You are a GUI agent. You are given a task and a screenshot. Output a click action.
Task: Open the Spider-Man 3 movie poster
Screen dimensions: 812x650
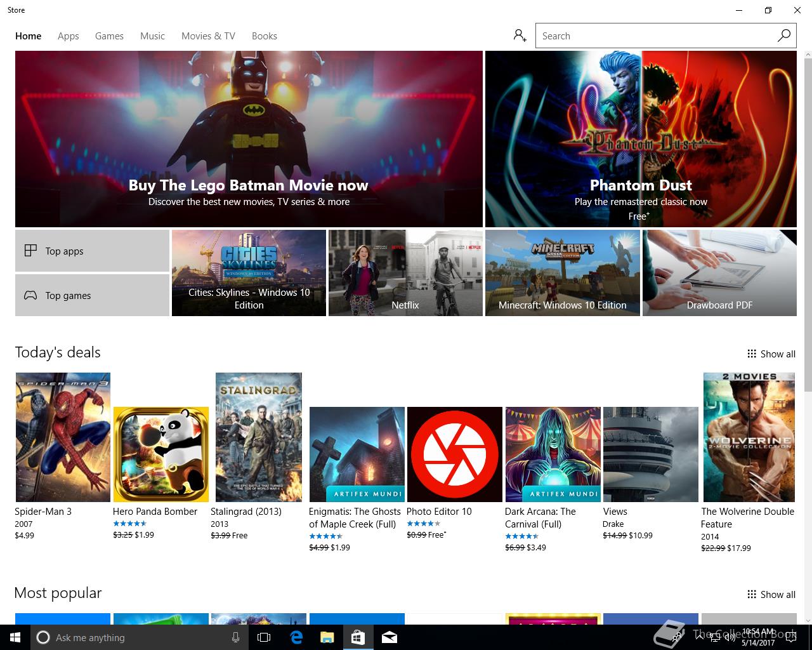click(63, 437)
